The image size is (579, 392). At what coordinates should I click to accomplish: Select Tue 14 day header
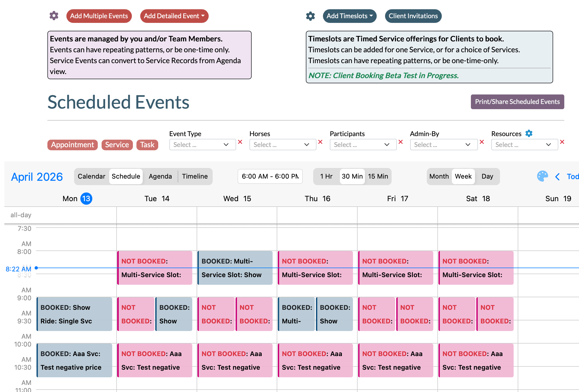157,199
